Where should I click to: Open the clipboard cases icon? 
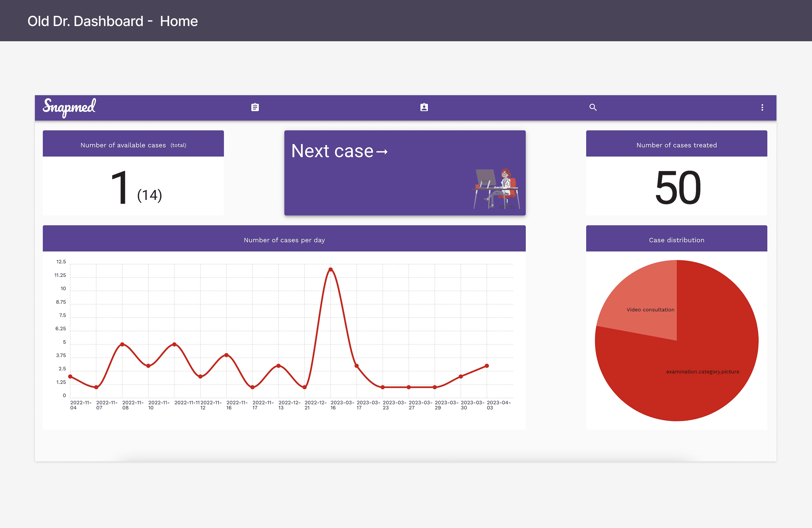pyautogui.click(x=255, y=108)
